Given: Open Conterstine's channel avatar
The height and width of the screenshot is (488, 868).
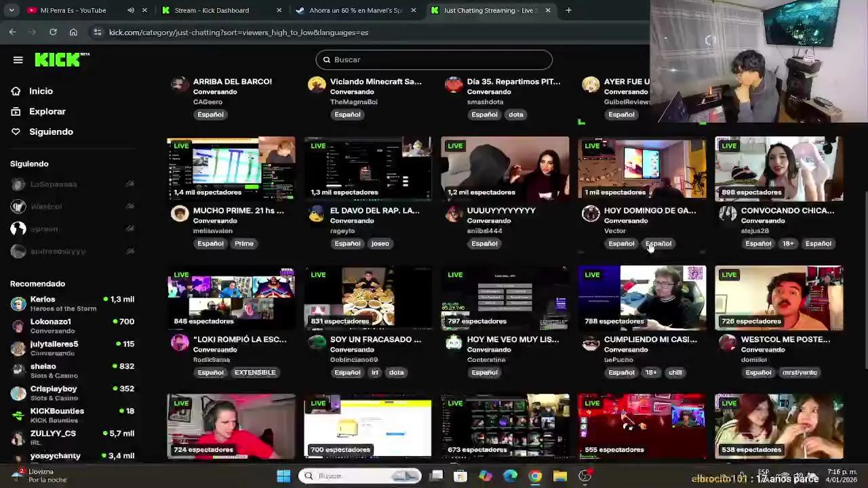Looking at the screenshot, I should [x=454, y=343].
